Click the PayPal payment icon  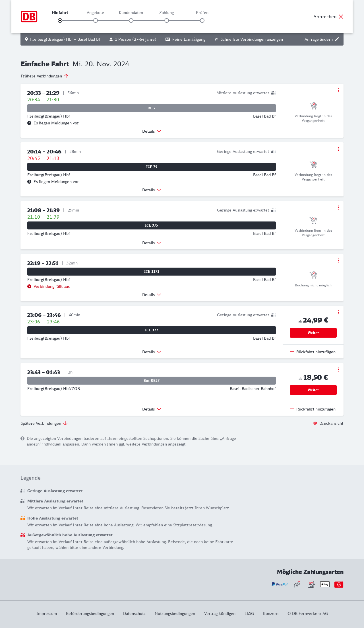(280, 584)
